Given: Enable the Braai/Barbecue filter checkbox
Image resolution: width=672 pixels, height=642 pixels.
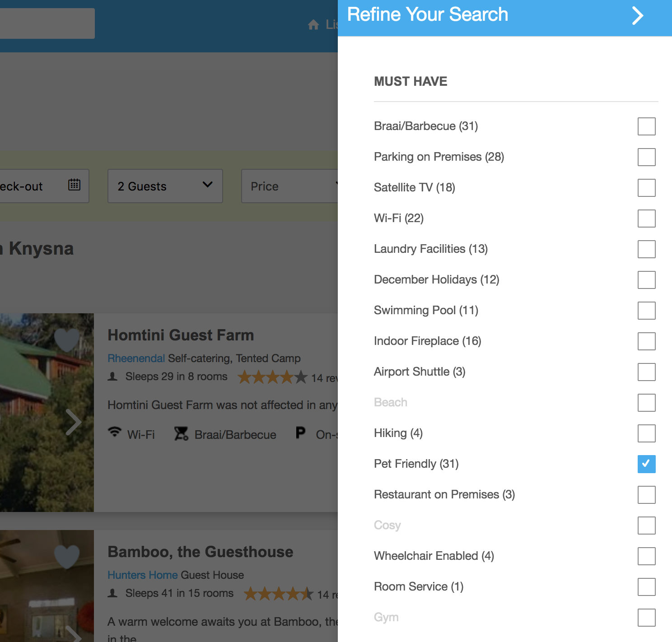Looking at the screenshot, I should [x=646, y=126].
